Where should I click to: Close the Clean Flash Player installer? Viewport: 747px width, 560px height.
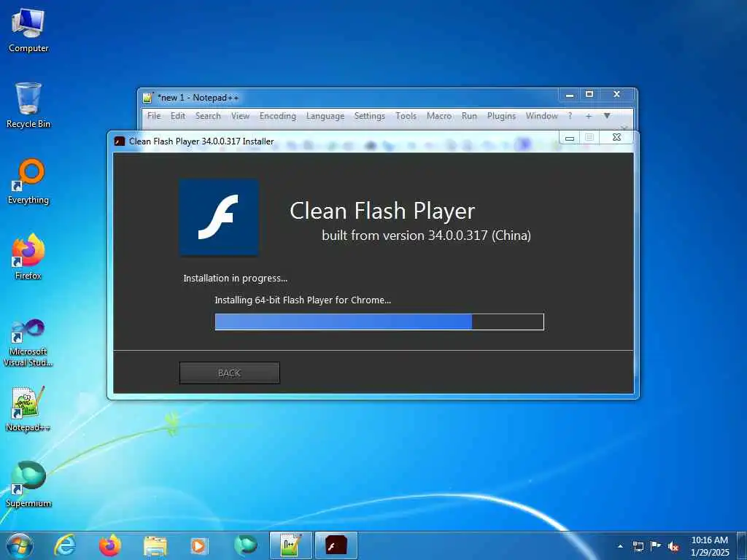tap(616, 138)
